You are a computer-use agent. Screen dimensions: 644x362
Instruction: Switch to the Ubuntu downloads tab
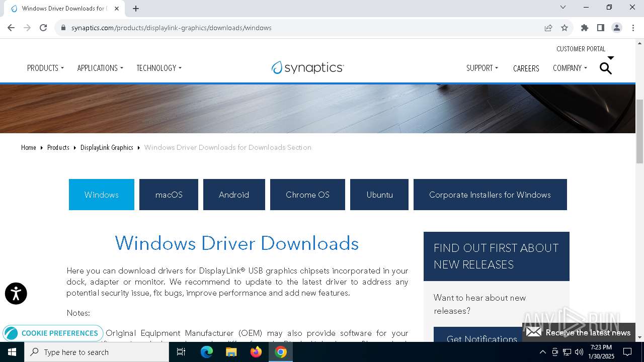click(379, 195)
